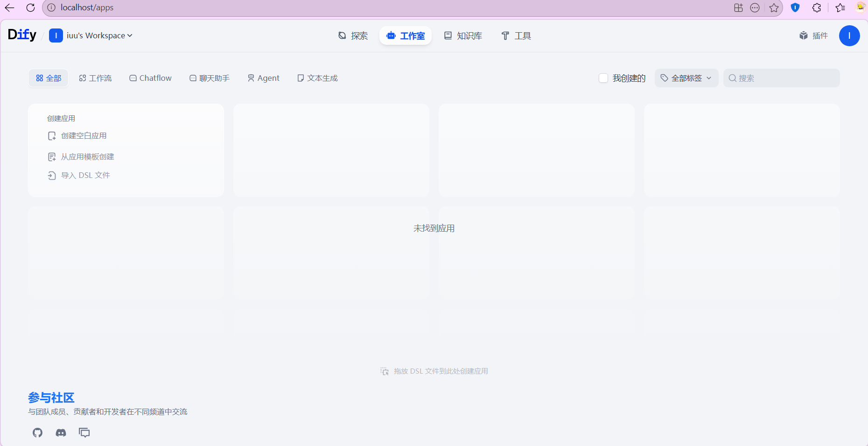
Task: Open the GitHub community icon
Action: (38, 432)
